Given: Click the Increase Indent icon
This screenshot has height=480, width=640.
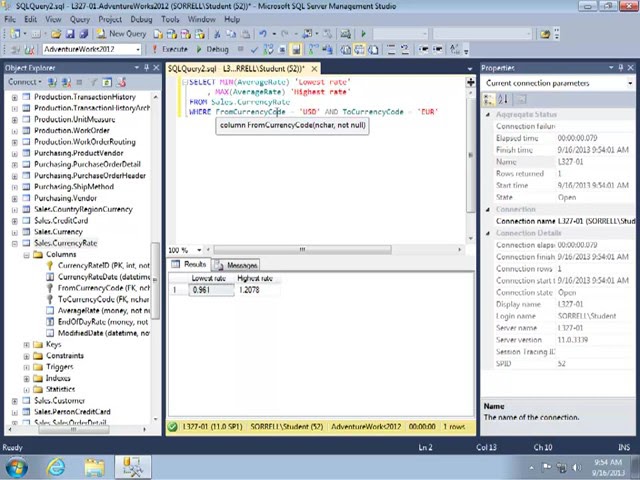Looking at the screenshot, I should tap(438, 50).
